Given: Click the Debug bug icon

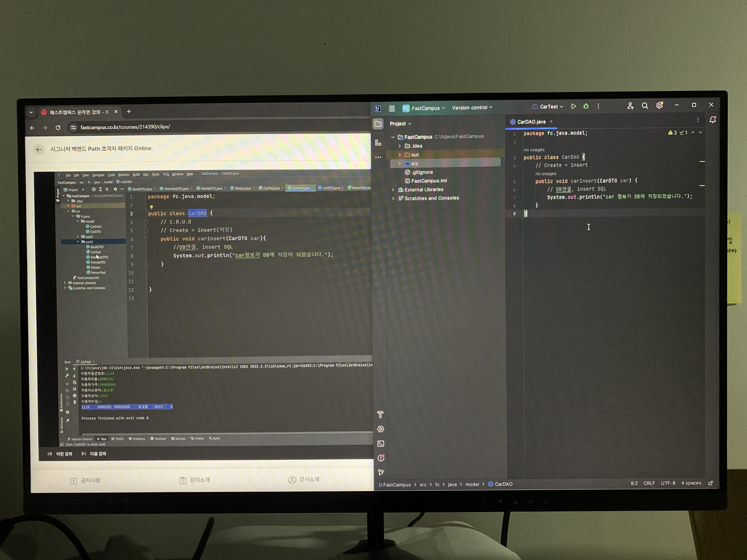Looking at the screenshot, I should point(586,107).
